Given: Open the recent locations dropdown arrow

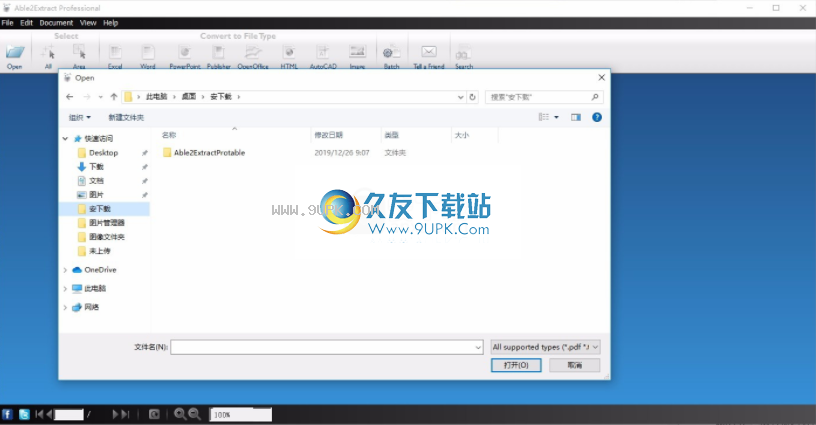Looking at the screenshot, I should [x=100, y=97].
